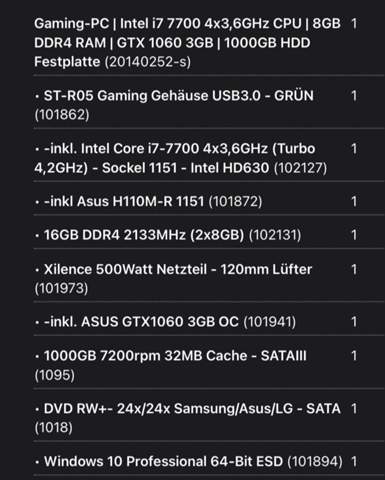Select the 16GB DDR4 2133MHz RAM entry

(x=209, y=235)
